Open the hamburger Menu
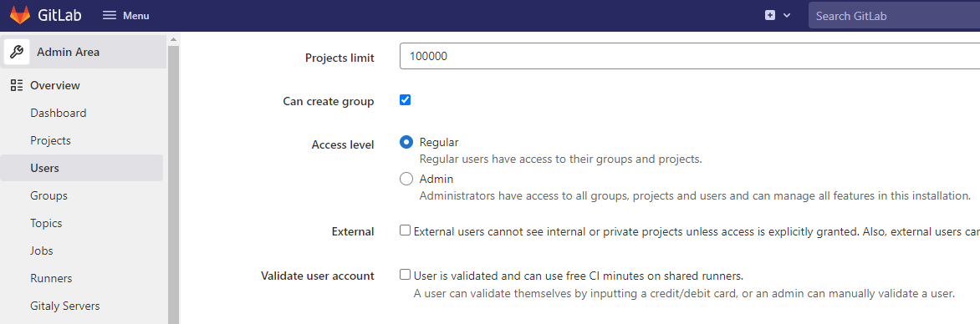Image resolution: width=980 pixels, height=324 pixels. [x=126, y=16]
